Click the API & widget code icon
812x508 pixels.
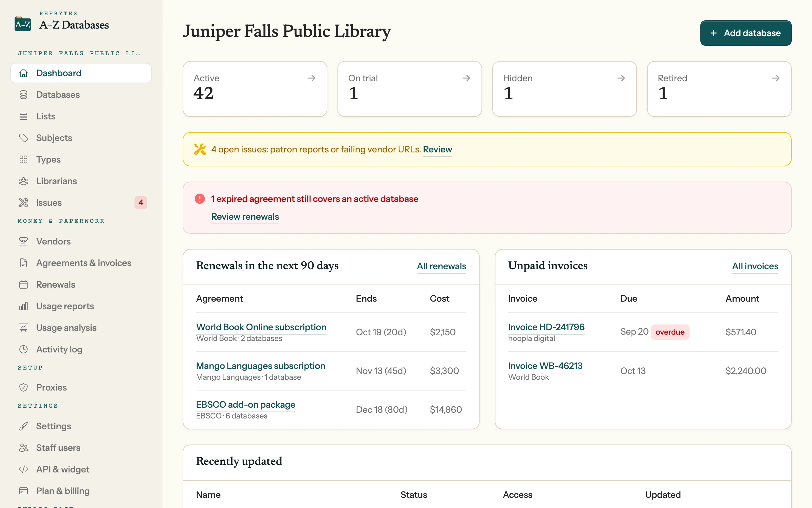(23, 469)
